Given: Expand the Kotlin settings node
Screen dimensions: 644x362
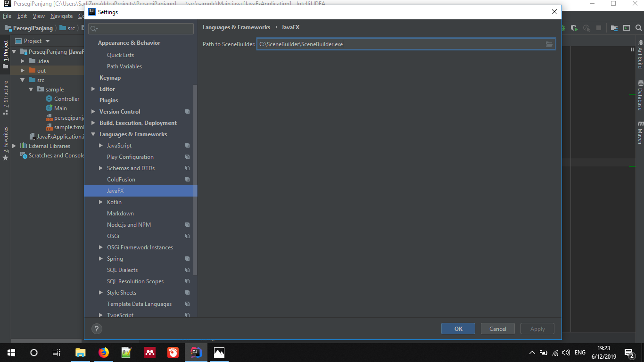Looking at the screenshot, I should 101,202.
